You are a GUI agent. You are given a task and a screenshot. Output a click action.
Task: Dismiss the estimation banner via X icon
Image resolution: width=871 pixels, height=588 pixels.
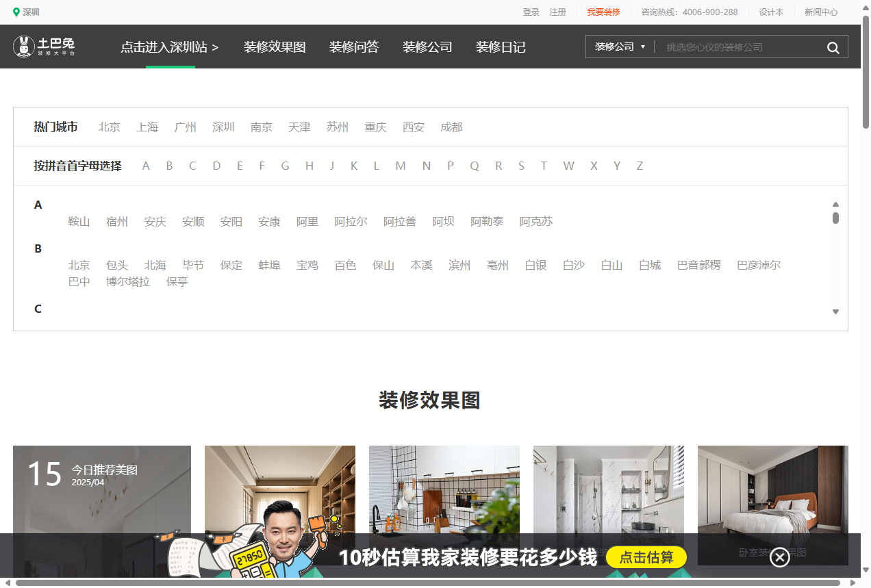[779, 557]
